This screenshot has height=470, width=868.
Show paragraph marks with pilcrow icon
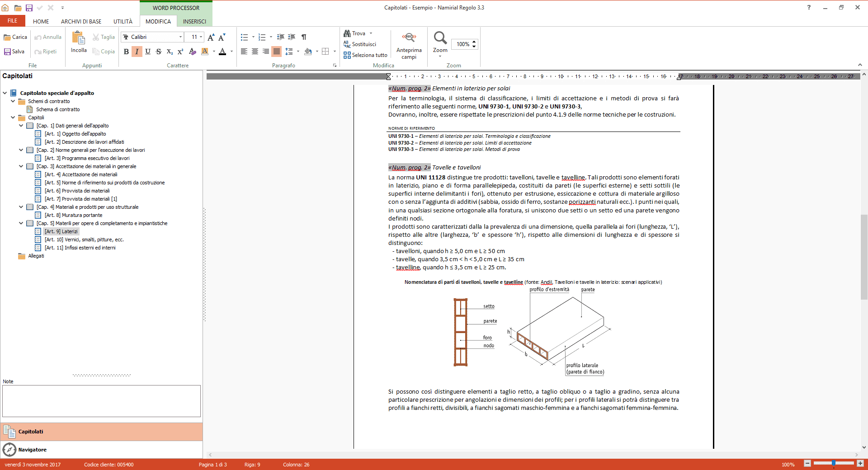pos(304,37)
